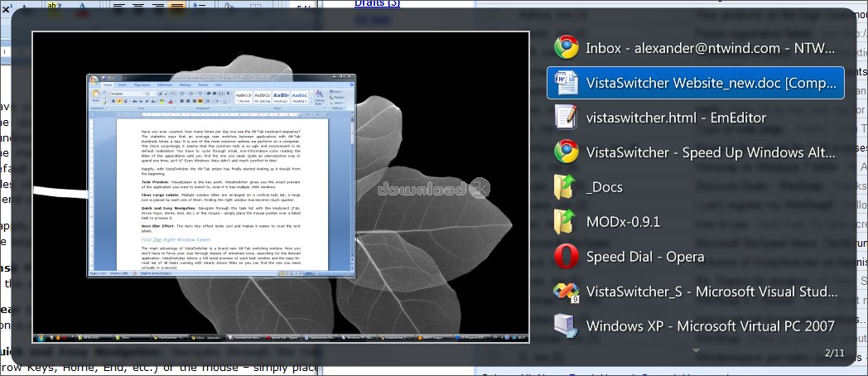
Task: Click the highlighted Justify alignment button
Action: tap(176, 5)
